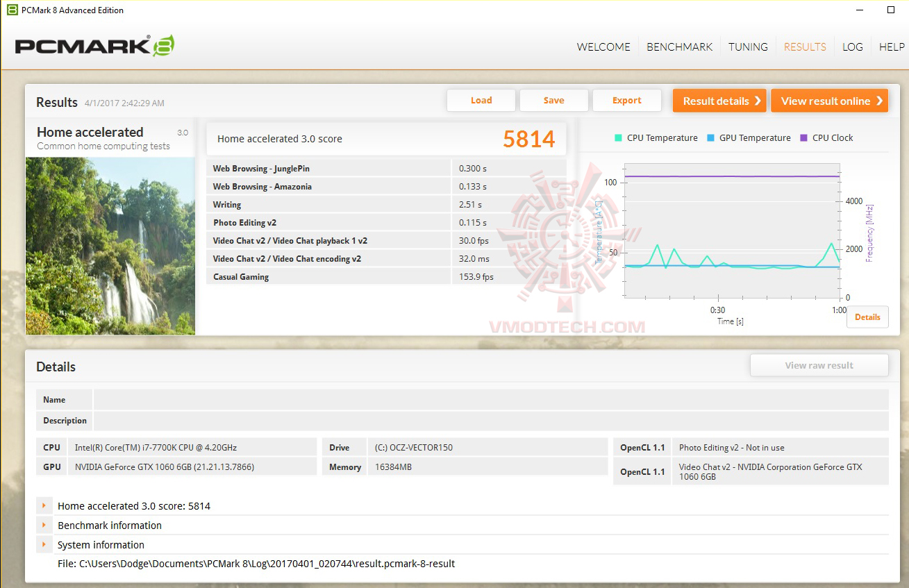This screenshot has width=909, height=588.
Task: Click the Web Browsing - Amazonia row
Action: click(x=386, y=187)
